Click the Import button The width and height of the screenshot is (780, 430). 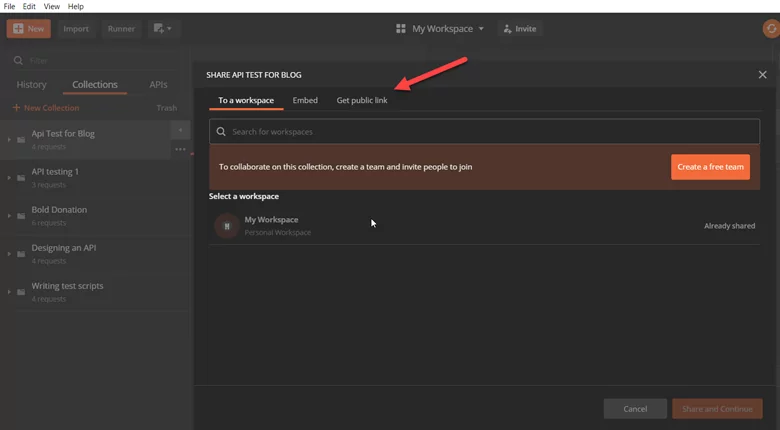point(76,29)
